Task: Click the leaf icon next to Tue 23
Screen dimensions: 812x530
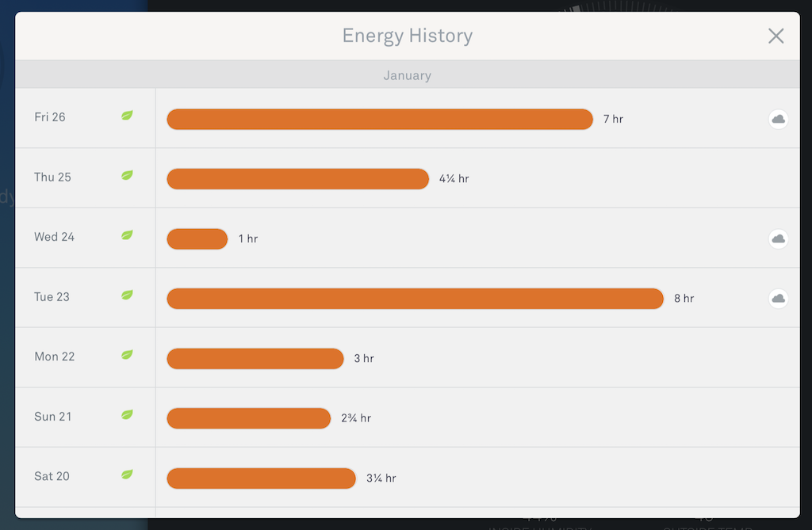Action: pos(127,295)
